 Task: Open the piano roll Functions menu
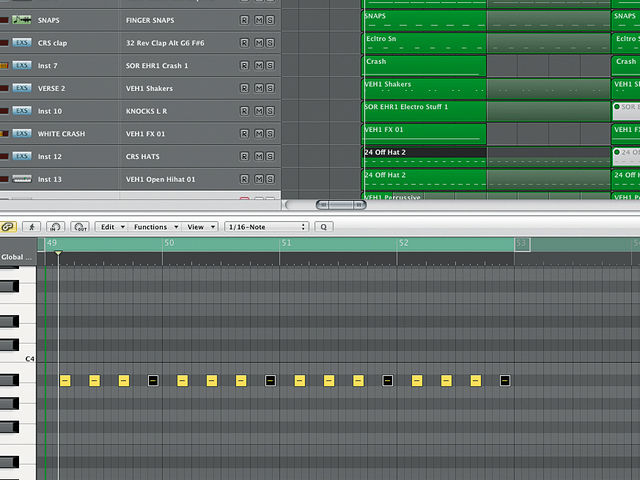click(x=156, y=227)
